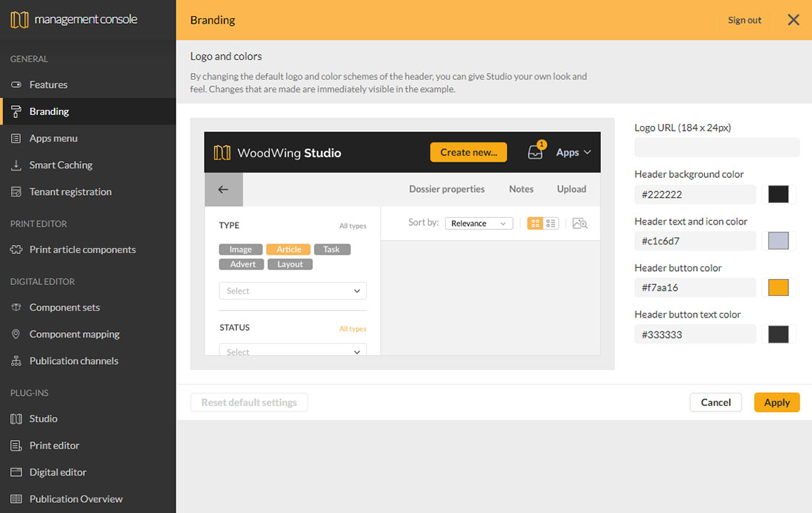Select the Dossier properties tab

point(447,189)
